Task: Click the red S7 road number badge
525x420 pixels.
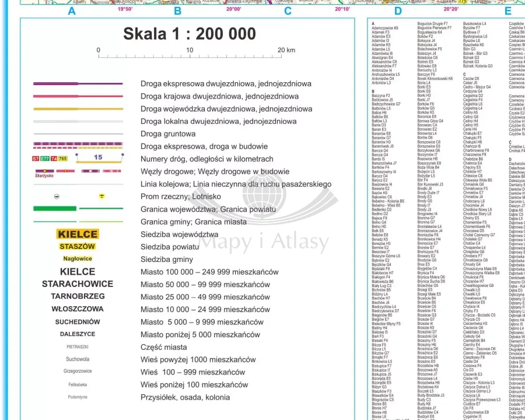Action: (36, 159)
